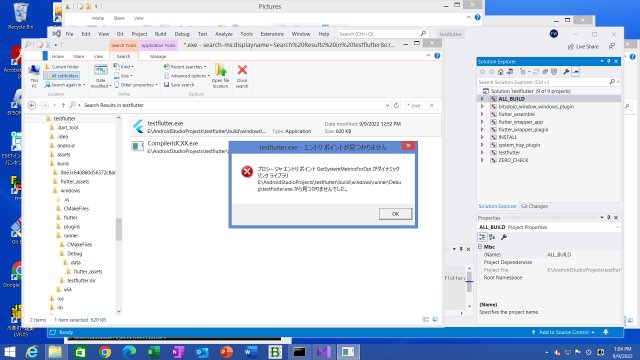This screenshot has height=360, width=640.
Task: Expand the INSTALL project node
Action: click(x=482, y=137)
